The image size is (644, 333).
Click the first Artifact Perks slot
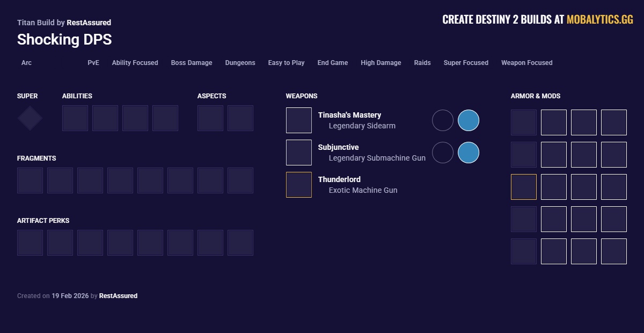point(30,242)
